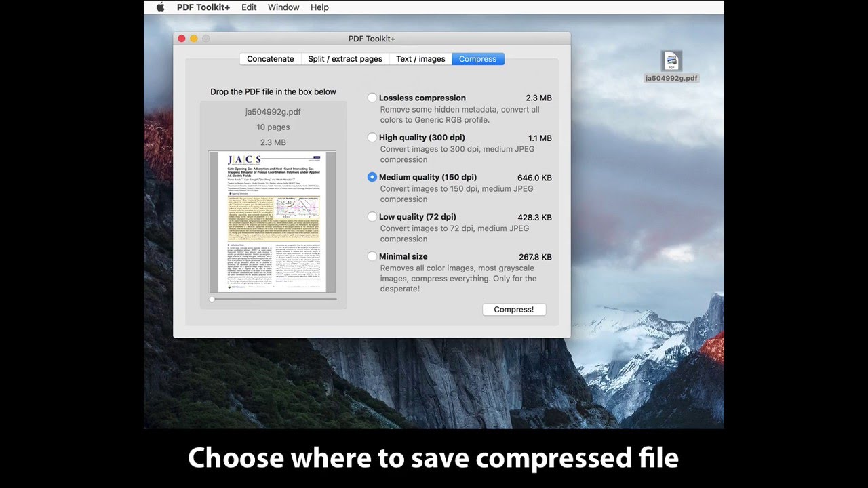Switch to the Text / images tab
Image resolution: width=868 pixels, height=488 pixels.
[x=420, y=59]
